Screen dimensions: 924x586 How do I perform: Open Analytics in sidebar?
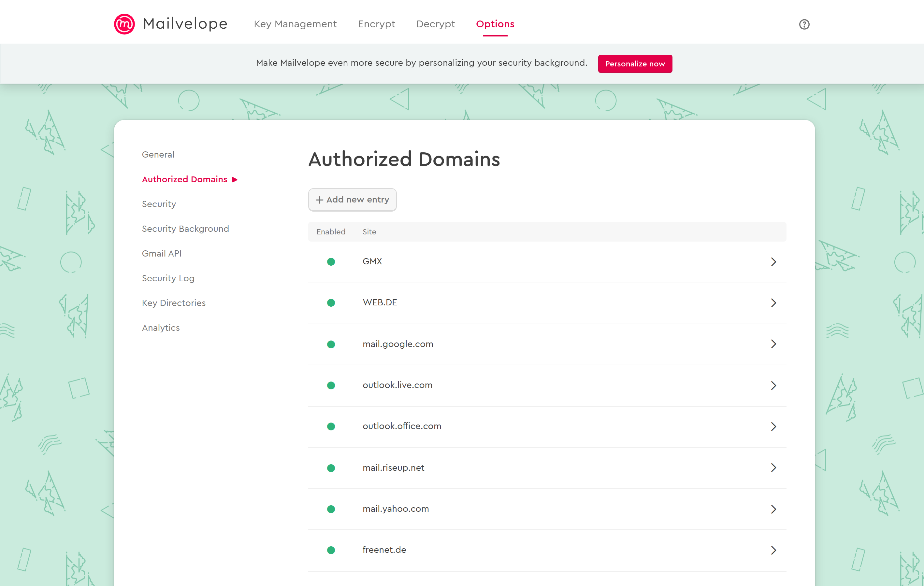[x=161, y=328]
